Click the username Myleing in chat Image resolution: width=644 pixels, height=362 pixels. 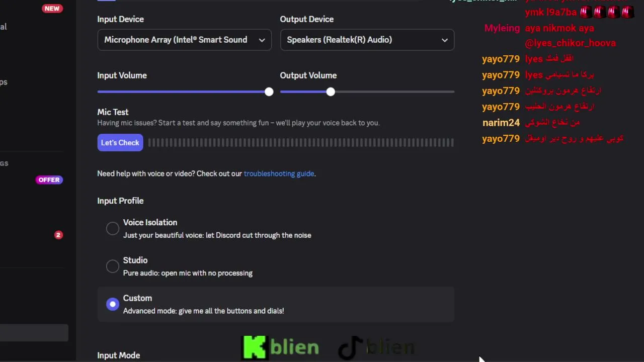[502, 28]
